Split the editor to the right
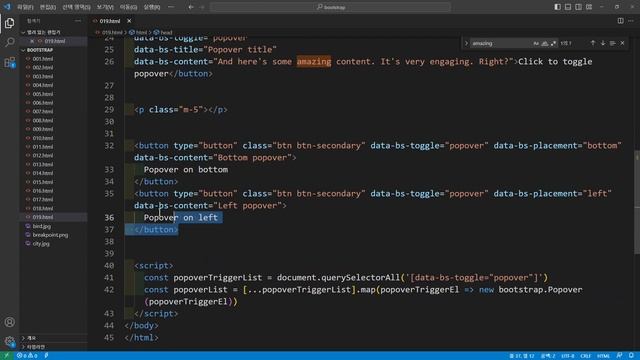Screen dimensions: 640x360 (620, 21)
